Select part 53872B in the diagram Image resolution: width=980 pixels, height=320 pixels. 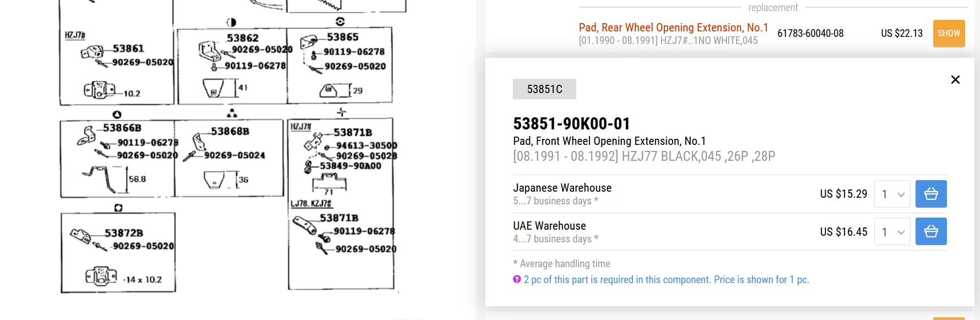123,233
